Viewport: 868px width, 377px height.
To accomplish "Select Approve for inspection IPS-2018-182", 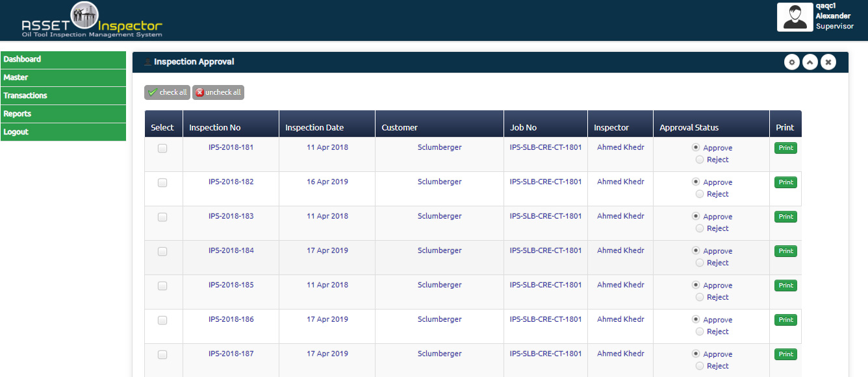I will pos(696,182).
